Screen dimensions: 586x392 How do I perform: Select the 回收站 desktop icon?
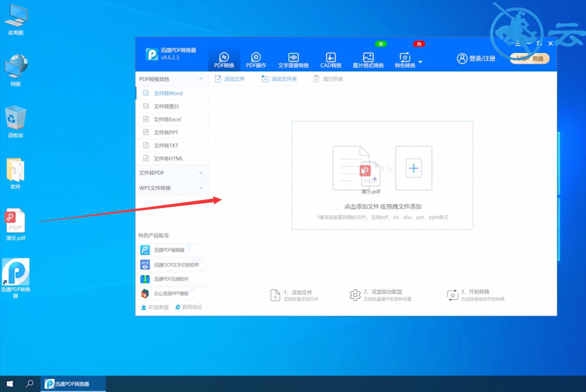tap(16, 122)
